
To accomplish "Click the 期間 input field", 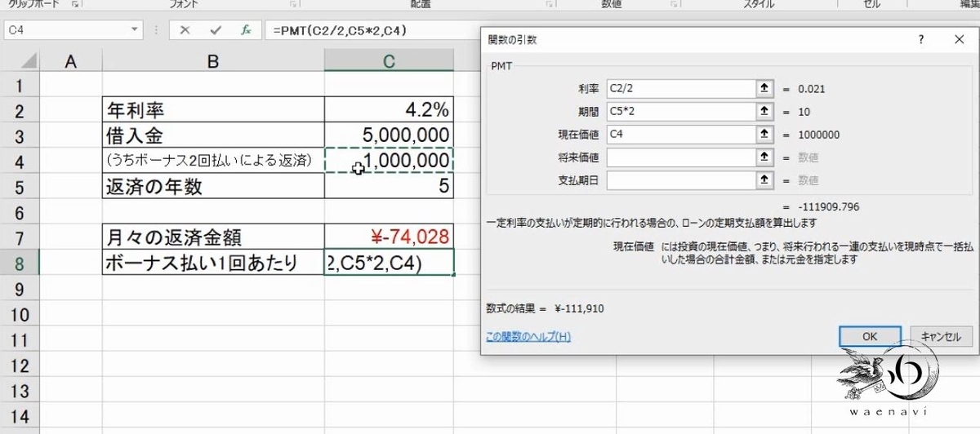I will coord(682,112).
